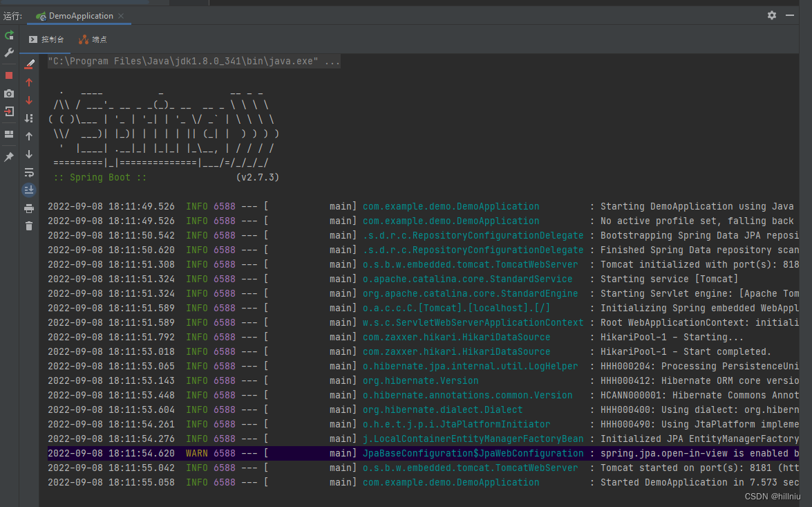This screenshot has width=812, height=507.
Task: Click 'Finished Spring Data repository' log message
Action: coord(699,250)
